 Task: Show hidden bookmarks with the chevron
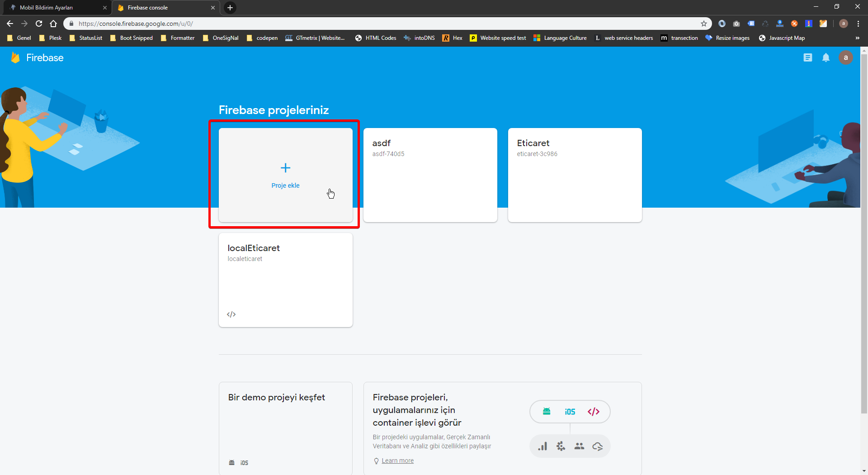pos(857,38)
